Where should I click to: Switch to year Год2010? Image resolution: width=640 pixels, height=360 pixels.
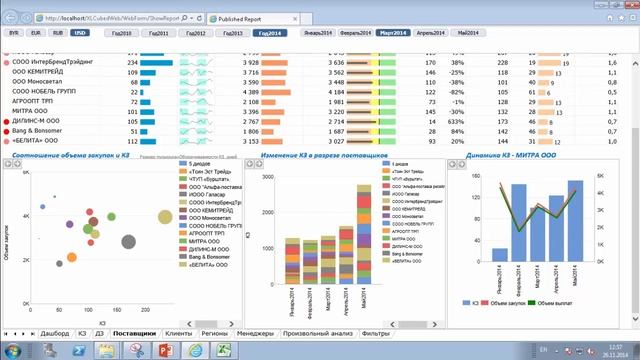pyautogui.click(x=122, y=33)
